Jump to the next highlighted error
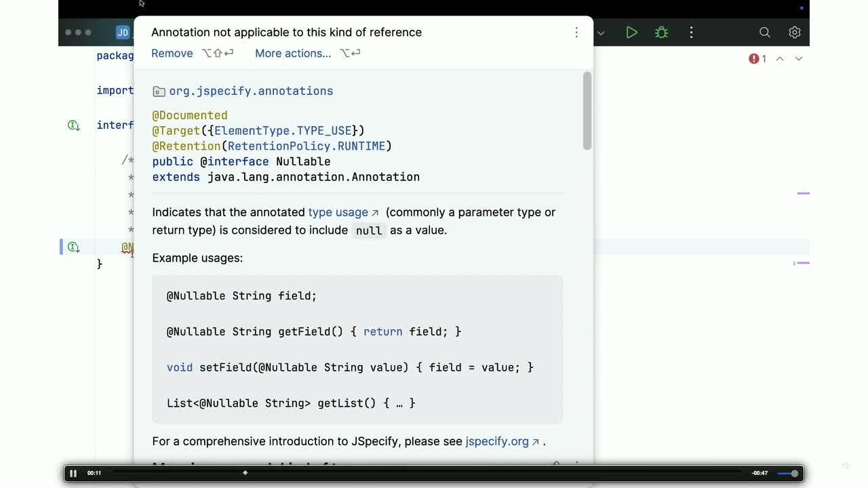Screen dimensions: 868x488 click(x=798, y=59)
